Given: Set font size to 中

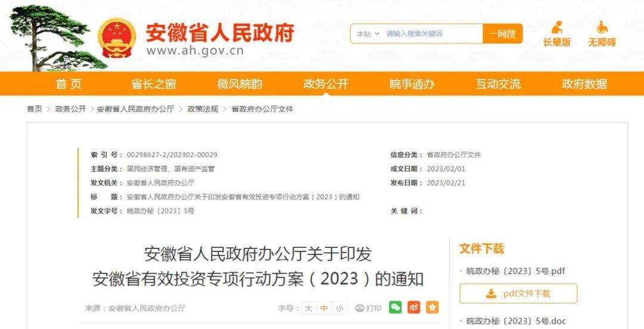Looking at the screenshot, I should pyautogui.click(x=324, y=308).
